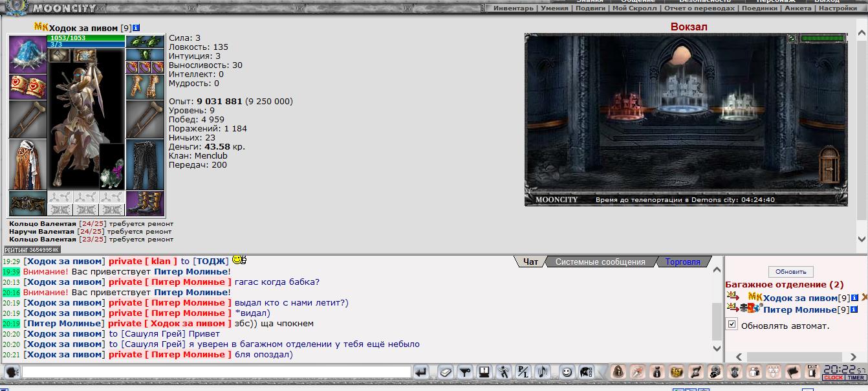Switch to the Торговля tab
The width and height of the screenshot is (868, 391).
(x=682, y=262)
